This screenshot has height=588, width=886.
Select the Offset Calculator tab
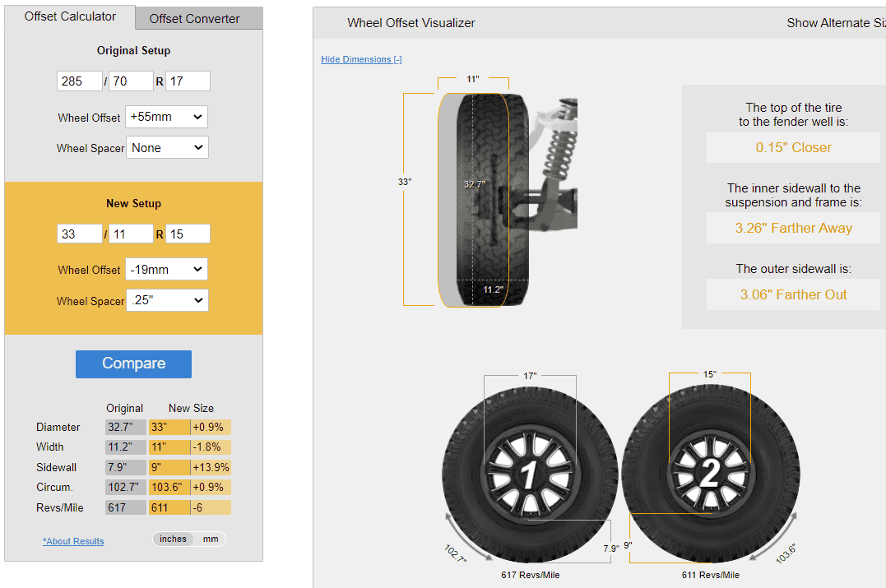point(70,16)
